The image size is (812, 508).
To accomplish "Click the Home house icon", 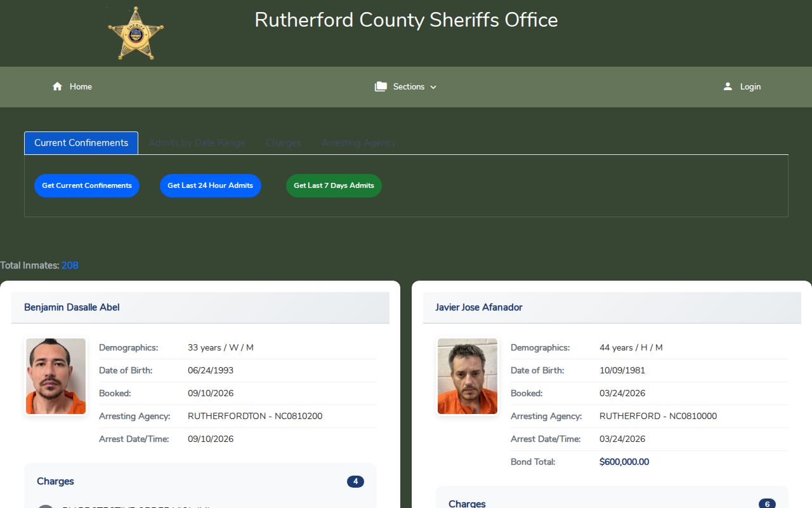I will (x=57, y=86).
